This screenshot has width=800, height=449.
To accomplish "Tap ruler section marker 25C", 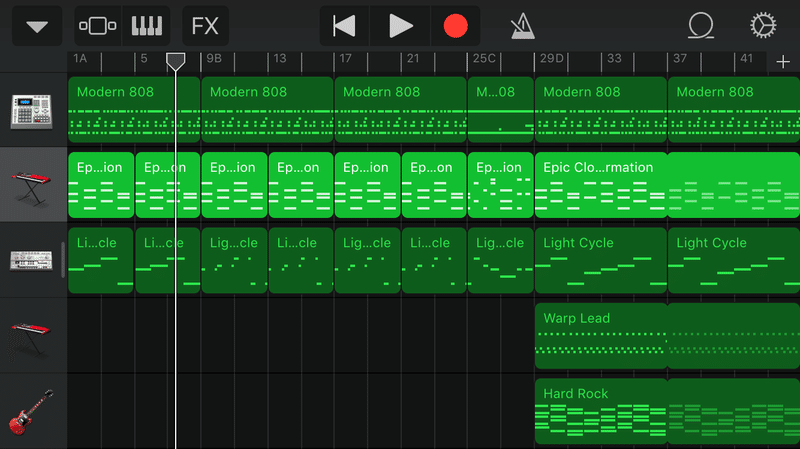I will (484, 59).
